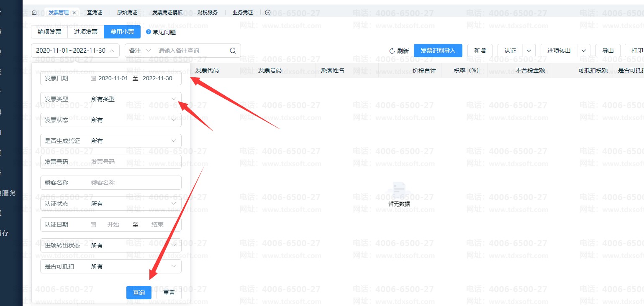Click the 刷新 refresh icon
Screen dimensions: 644x306
pyautogui.click(x=392, y=51)
